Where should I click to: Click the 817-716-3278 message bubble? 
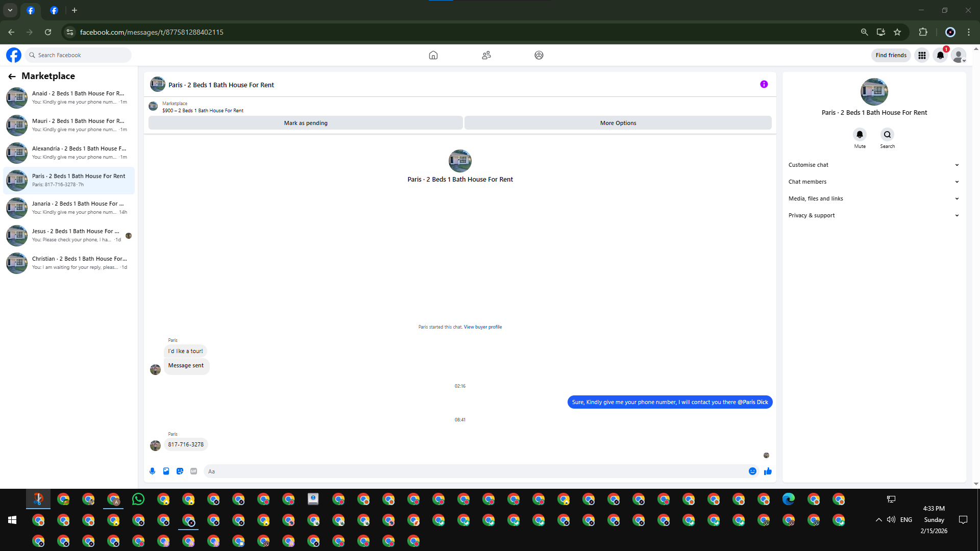pos(186,444)
